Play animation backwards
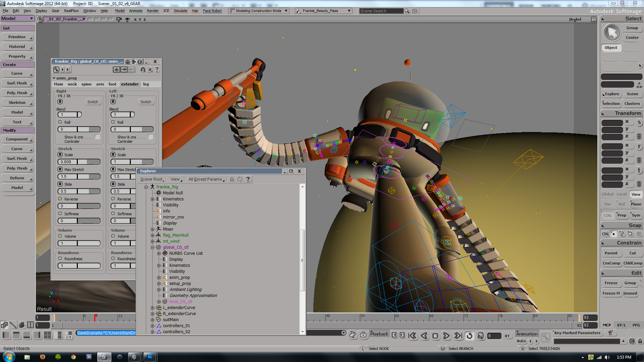This screenshot has width=644, height=362. tap(424, 336)
